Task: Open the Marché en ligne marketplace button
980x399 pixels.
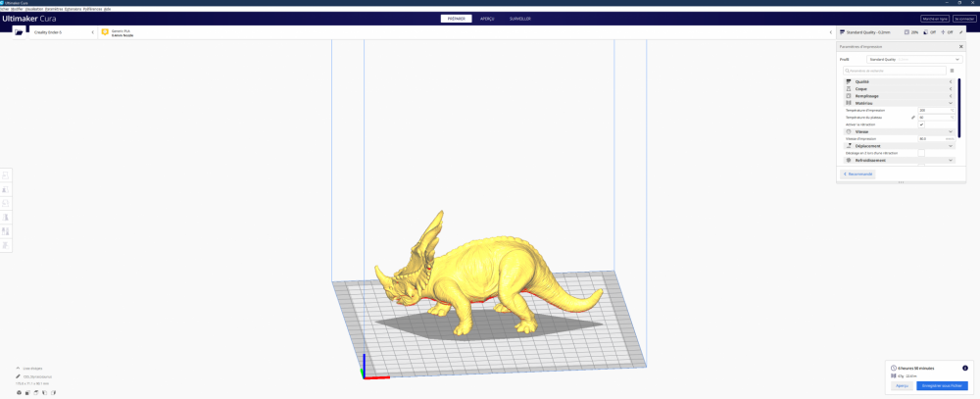Action: click(x=935, y=19)
